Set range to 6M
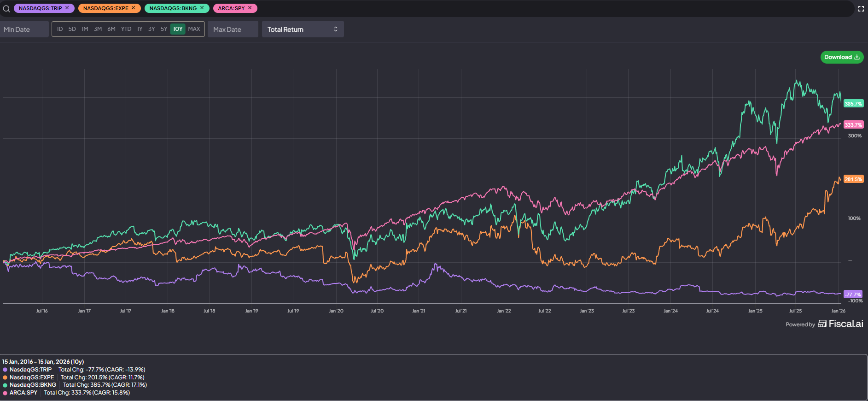Screen dimensions: 868x401 [x=111, y=29]
